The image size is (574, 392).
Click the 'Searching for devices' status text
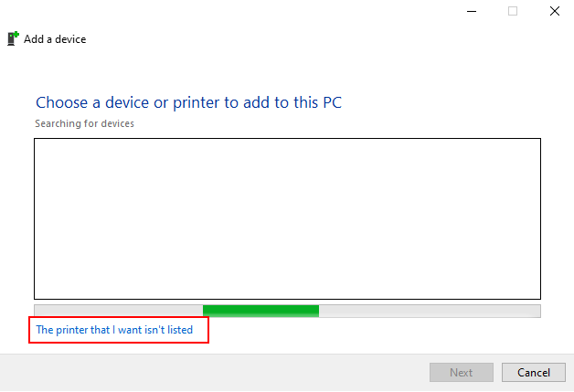(85, 123)
